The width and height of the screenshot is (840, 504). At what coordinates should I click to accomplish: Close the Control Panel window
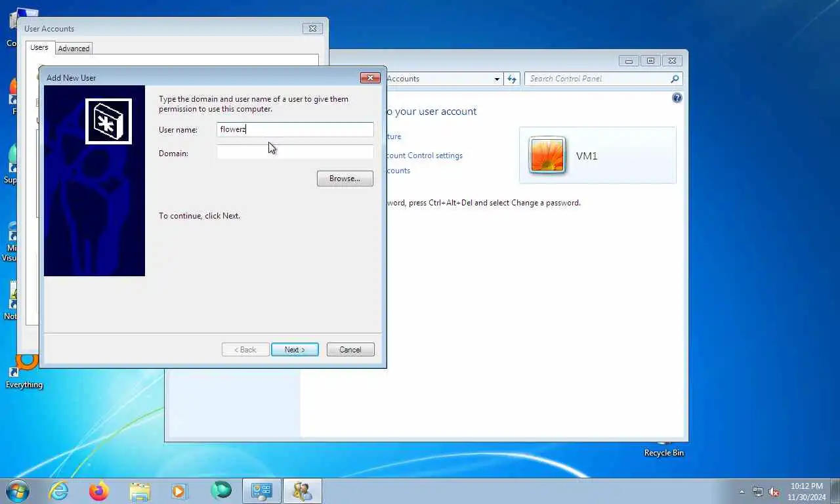tap(672, 61)
